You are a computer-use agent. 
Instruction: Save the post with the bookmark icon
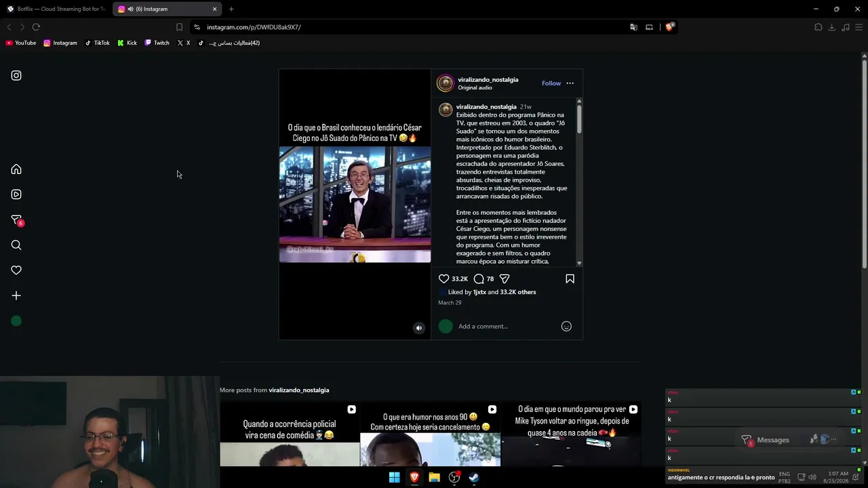(x=570, y=279)
